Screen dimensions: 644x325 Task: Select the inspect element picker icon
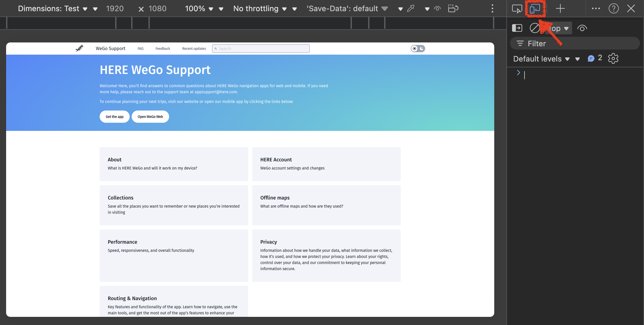tap(517, 9)
